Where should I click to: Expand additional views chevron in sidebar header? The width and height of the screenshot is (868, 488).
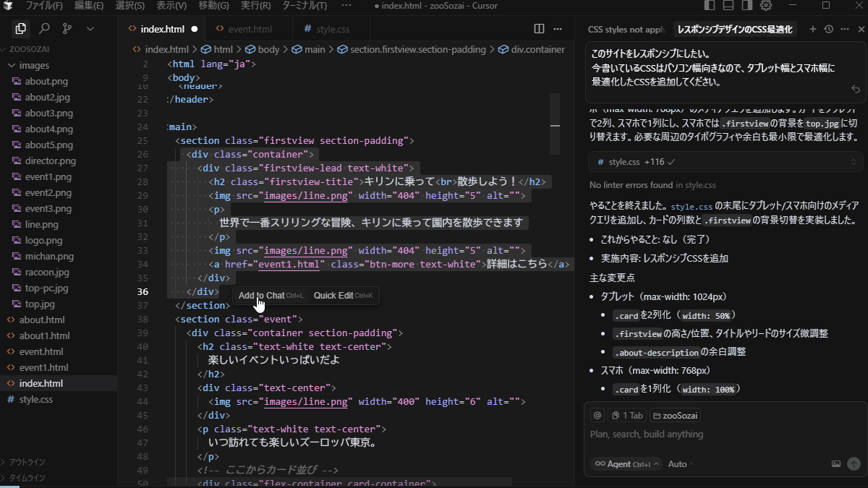90,29
